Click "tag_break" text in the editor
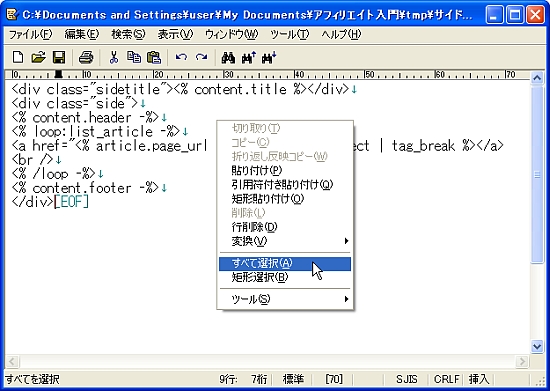 (423, 146)
